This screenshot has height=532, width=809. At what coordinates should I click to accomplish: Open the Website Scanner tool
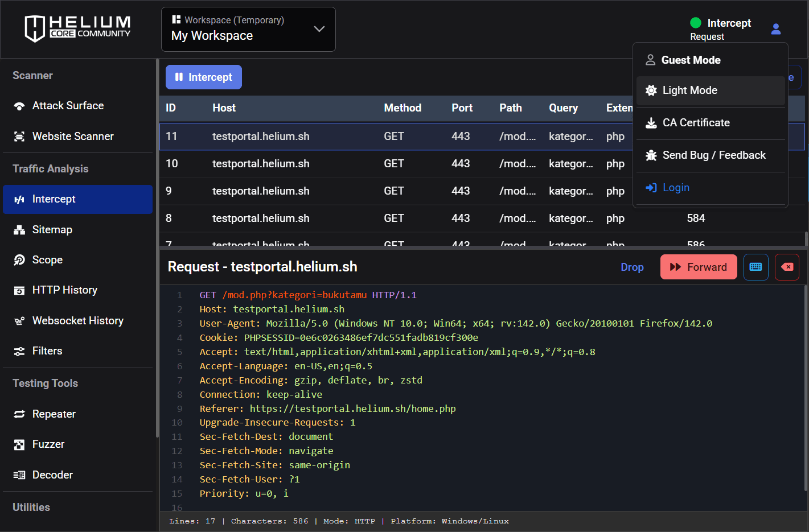[x=72, y=137]
